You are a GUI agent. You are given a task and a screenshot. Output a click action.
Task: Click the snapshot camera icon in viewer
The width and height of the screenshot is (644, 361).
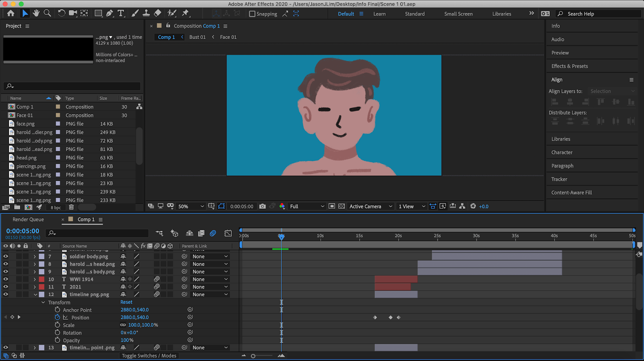262,206
